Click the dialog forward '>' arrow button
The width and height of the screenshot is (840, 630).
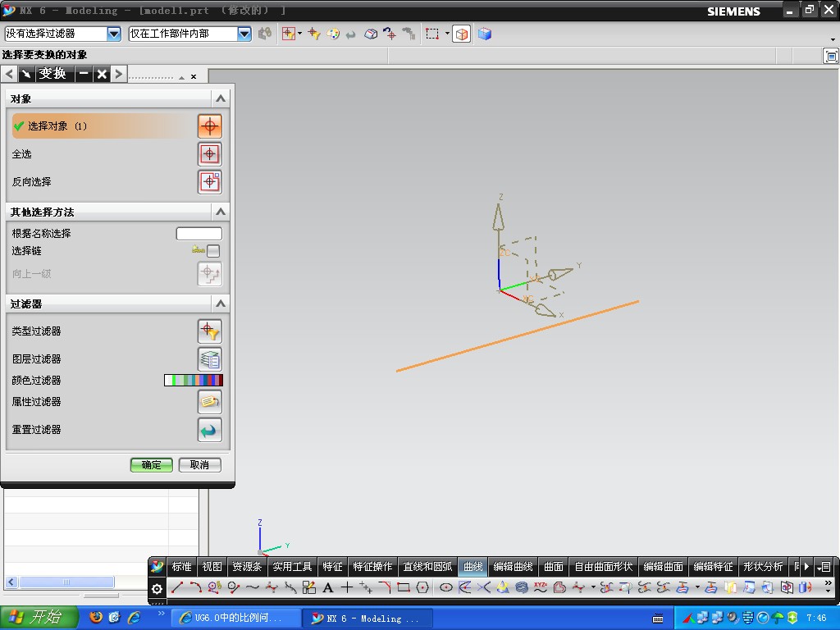pos(119,74)
